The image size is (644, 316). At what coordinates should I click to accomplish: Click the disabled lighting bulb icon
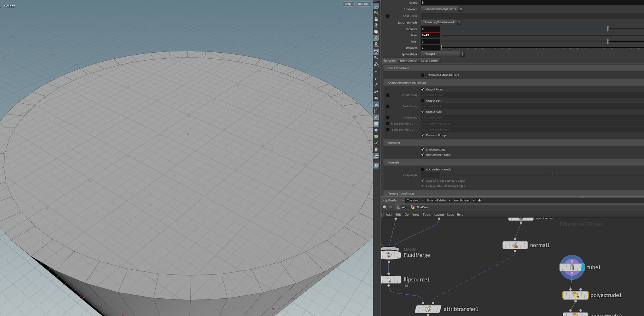[376, 25]
